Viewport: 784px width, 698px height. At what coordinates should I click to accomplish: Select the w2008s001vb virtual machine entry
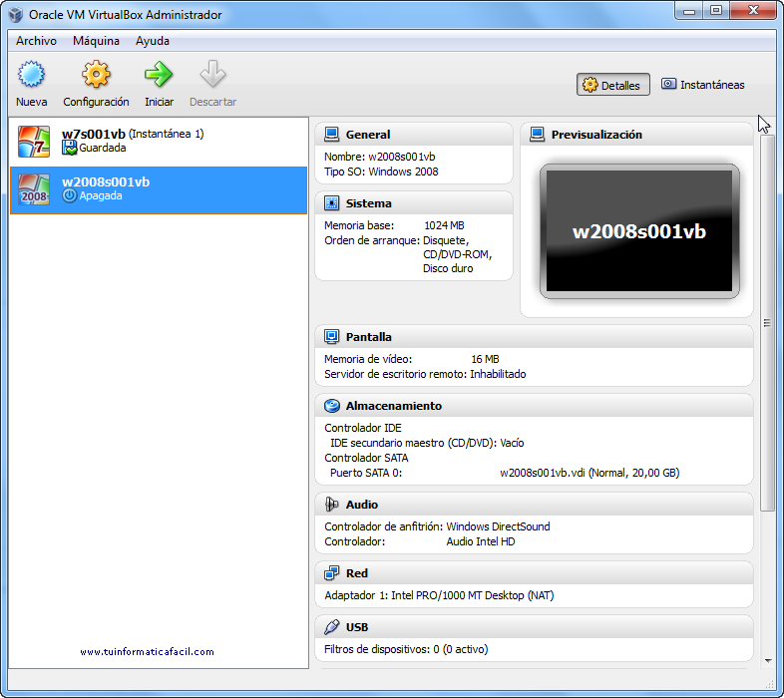[158, 190]
